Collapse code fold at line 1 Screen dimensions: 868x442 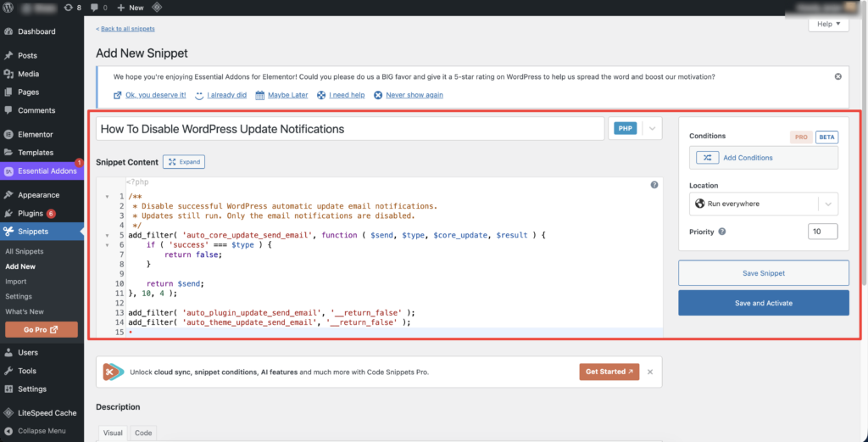106,197
